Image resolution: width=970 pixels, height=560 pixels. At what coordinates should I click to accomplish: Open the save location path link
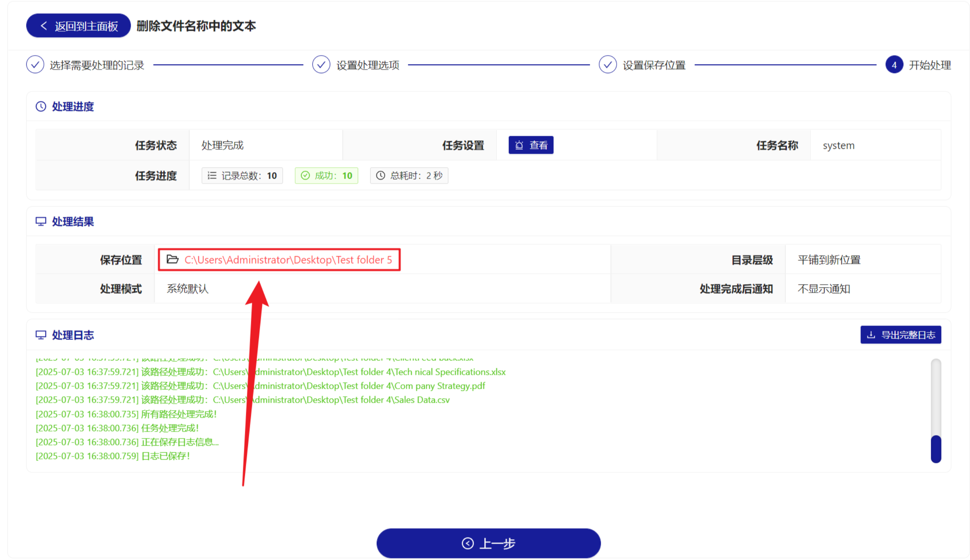pyautogui.click(x=288, y=260)
